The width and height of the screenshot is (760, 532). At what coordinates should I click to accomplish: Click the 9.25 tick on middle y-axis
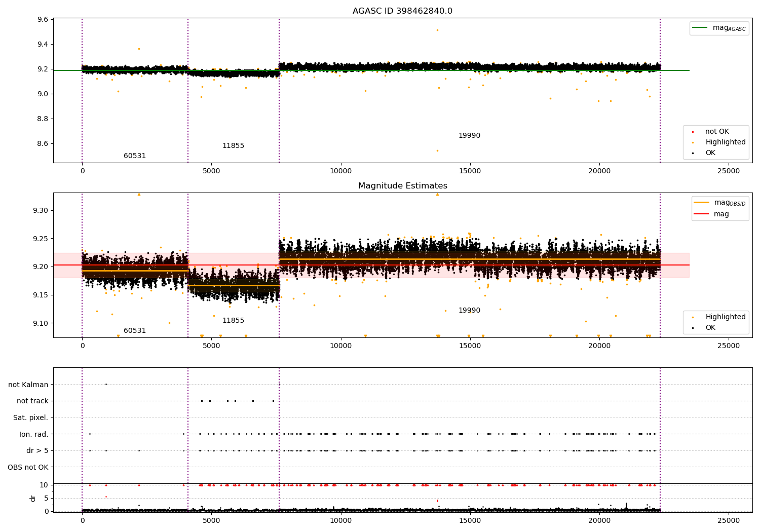click(x=41, y=239)
